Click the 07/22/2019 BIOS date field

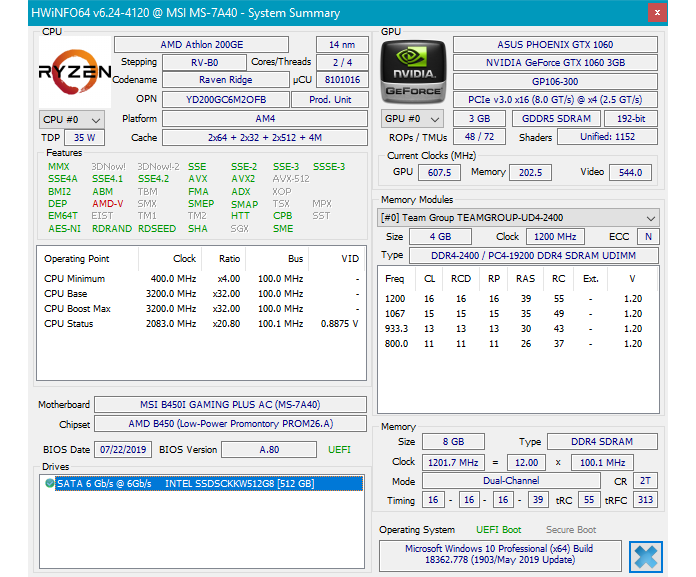tap(123, 450)
